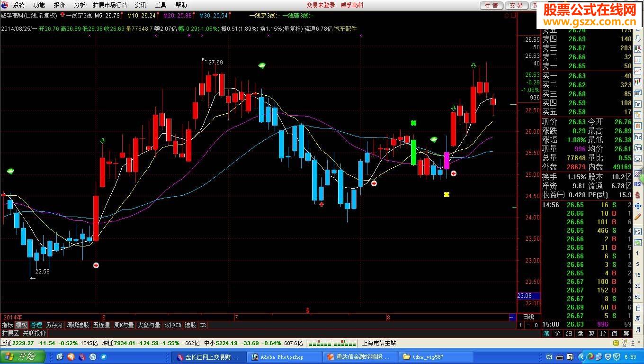Click the F10 company info icon
The width and height of the screenshot is (644, 364).
pyautogui.click(x=638, y=103)
